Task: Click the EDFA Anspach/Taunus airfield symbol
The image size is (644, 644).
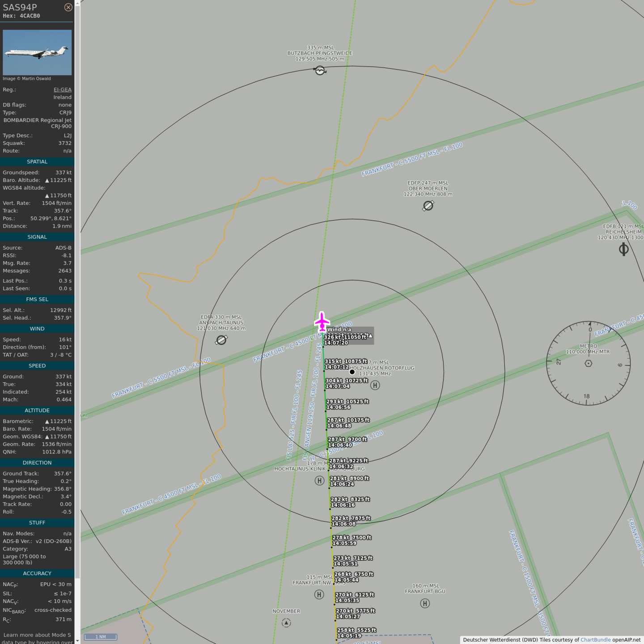Action: [221, 340]
